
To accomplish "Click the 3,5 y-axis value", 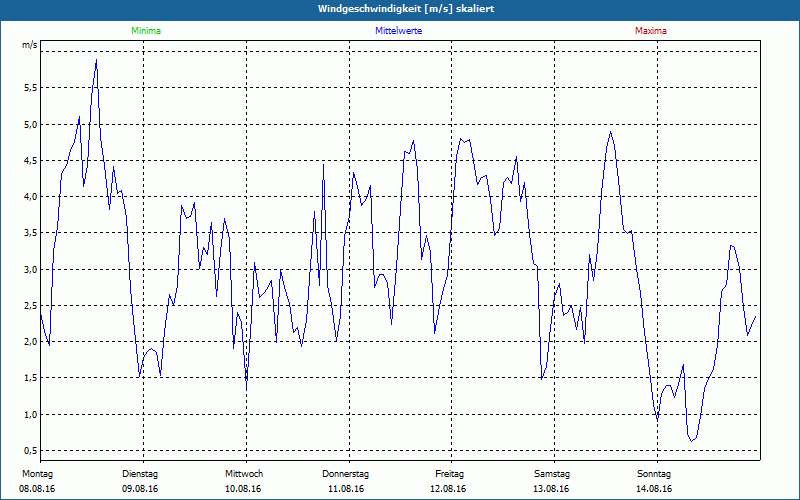I will tap(31, 233).
